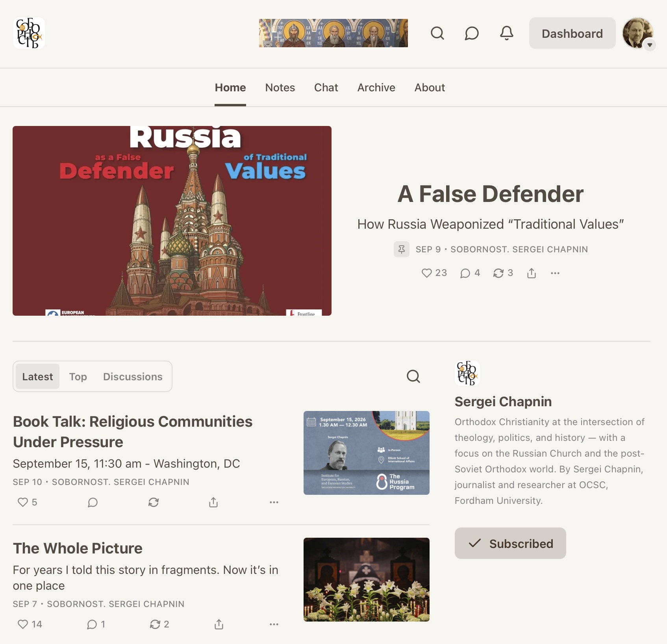Open the Book Talk event thumbnail
This screenshot has width=667, height=644.
pyautogui.click(x=367, y=453)
